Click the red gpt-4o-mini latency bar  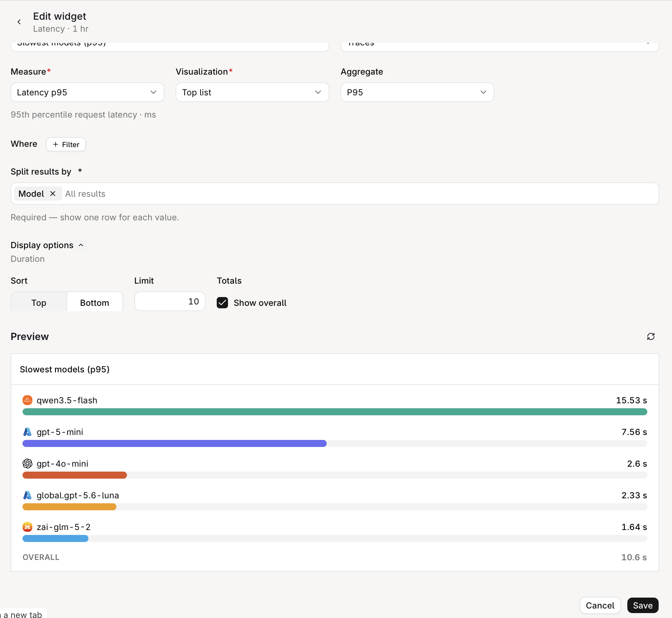click(75, 475)
